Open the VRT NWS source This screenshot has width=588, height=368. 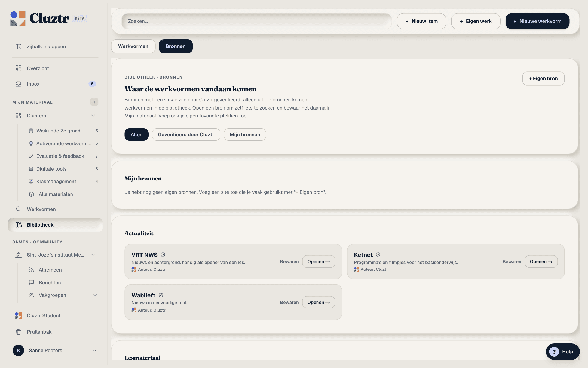[x=318, y=262]
